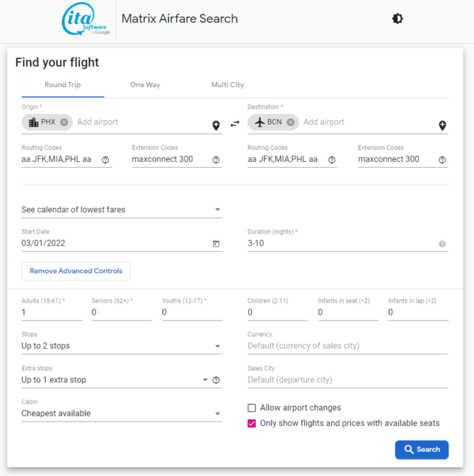Toggle the dark theme brightness icon
Screen dimensions: 474x476
coord(397,19)
